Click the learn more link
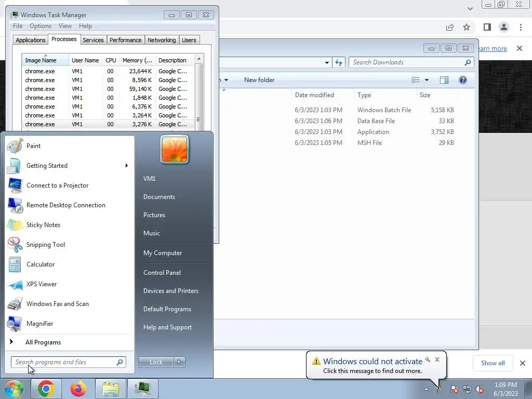 pyautogui.click(x=493, y=48)
